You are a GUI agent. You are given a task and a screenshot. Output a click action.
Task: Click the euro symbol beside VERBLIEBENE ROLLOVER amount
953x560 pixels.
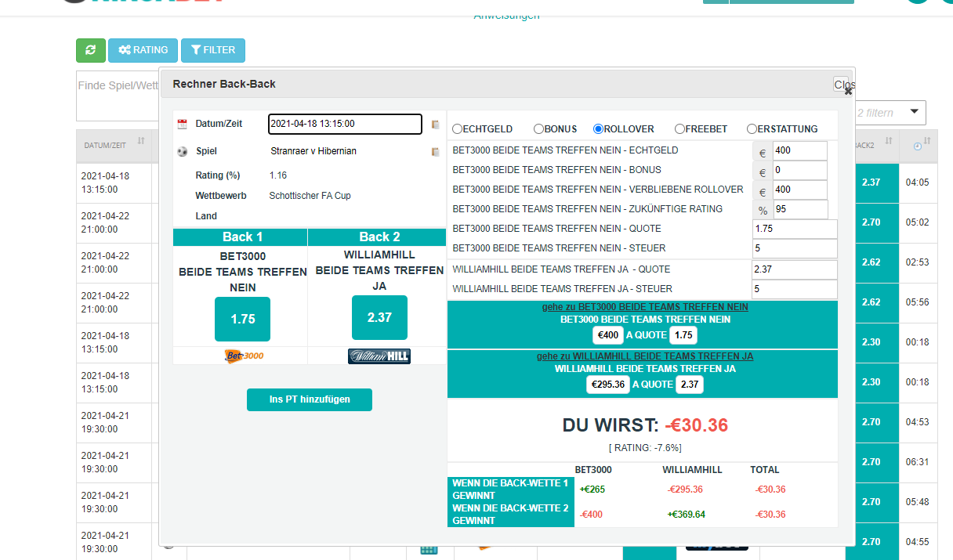[763, 190]
